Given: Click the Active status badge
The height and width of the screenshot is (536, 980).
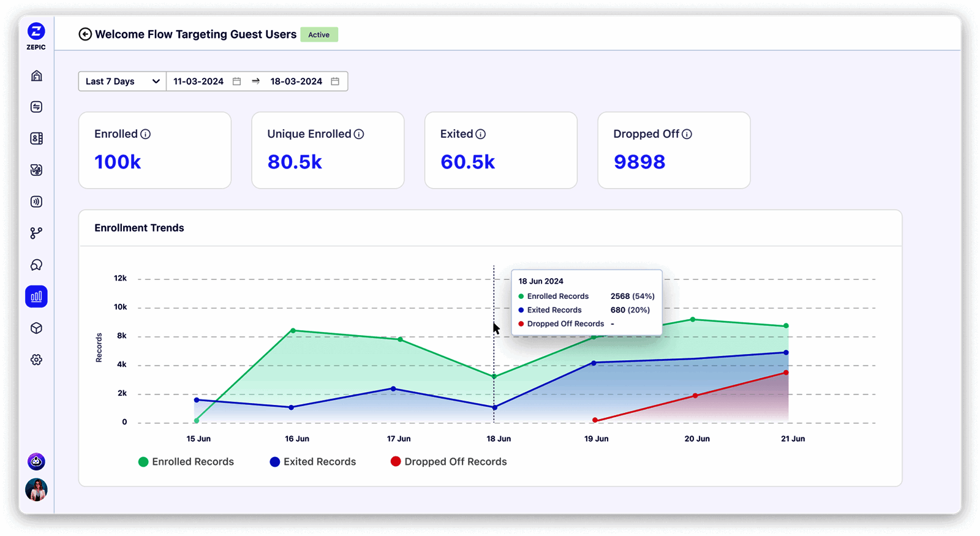Looking at the screenshot, I should 319,35.
